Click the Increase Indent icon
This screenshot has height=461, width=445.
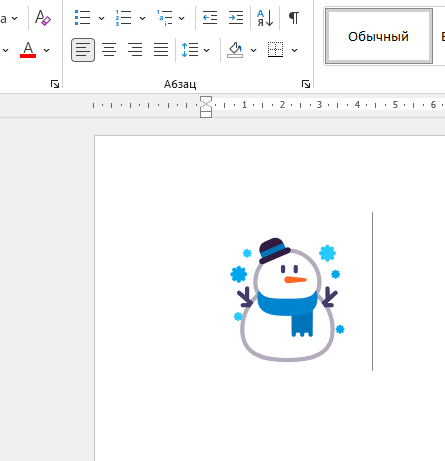pyautogui.click(x=236, y=18)
